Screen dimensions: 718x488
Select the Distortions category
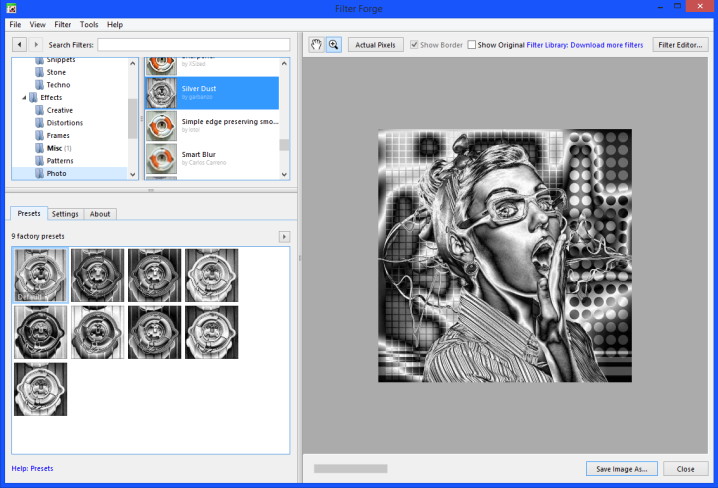65,123
